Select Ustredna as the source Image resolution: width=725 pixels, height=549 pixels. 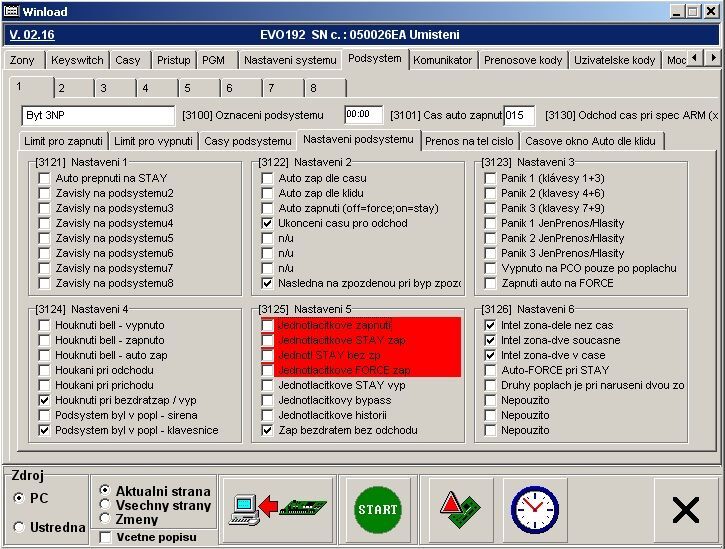(19, 527)
